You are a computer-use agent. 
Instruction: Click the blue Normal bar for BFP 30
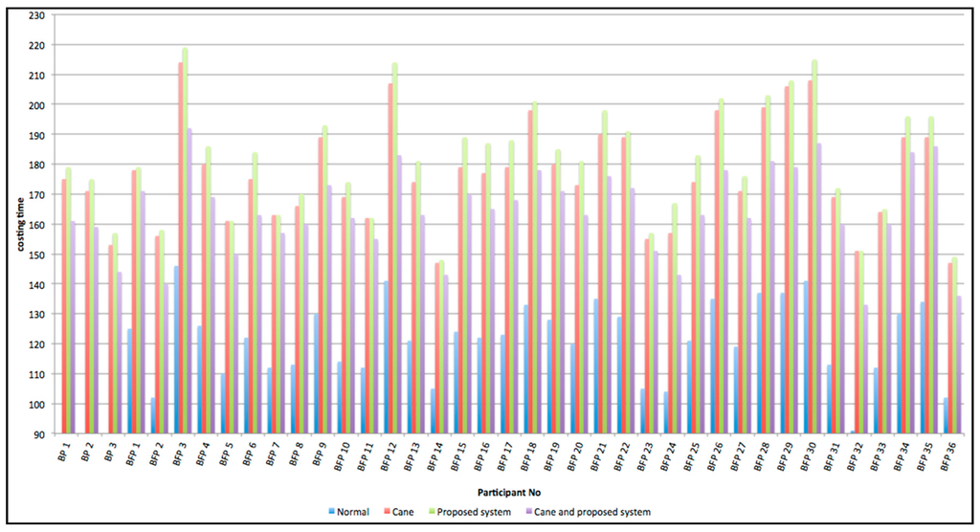(x=806, y=358)
